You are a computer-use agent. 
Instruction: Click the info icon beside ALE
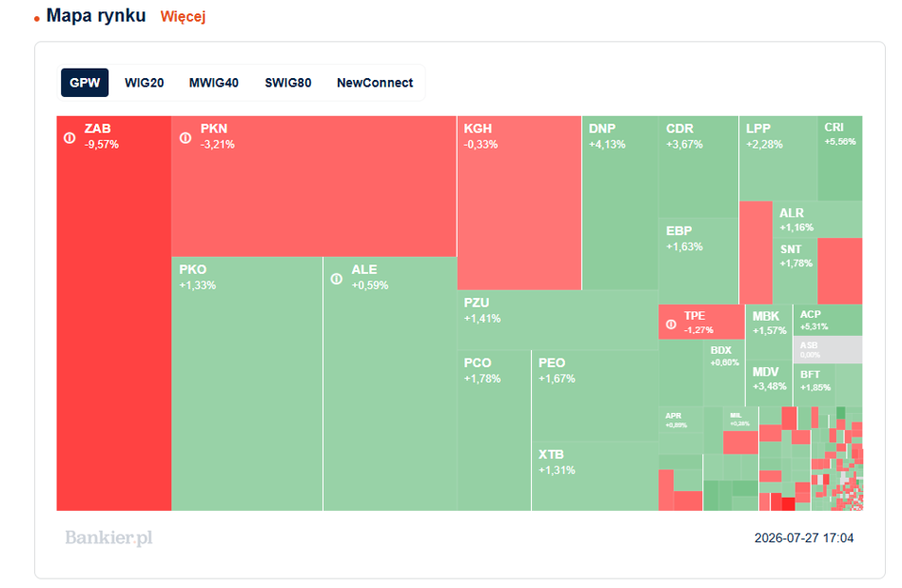pos(337,279)
